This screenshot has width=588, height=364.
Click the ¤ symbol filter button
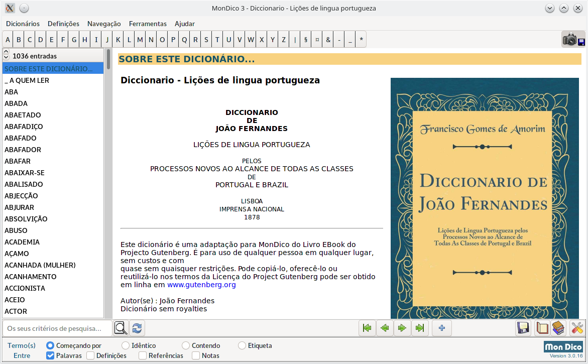[317, 39]
